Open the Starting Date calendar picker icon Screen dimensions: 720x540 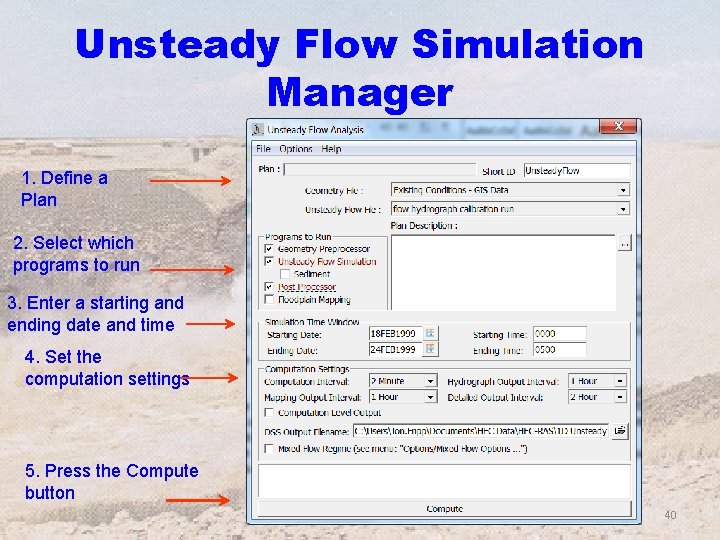430,333
